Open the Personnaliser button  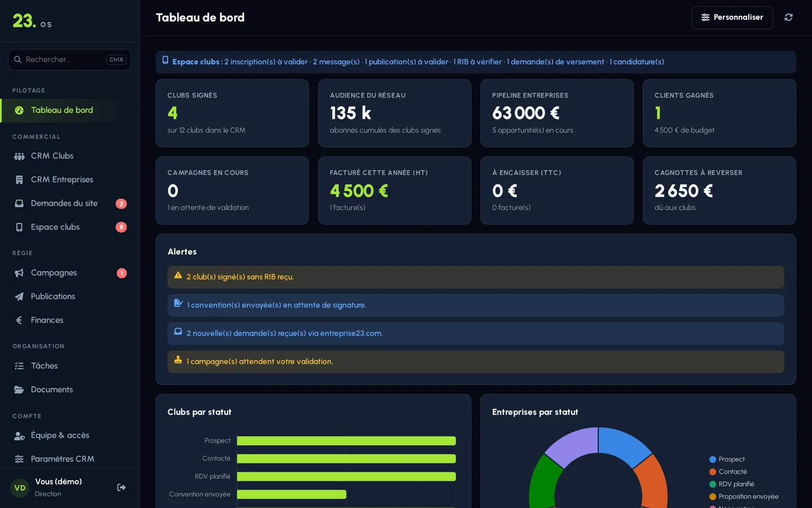(x=732, y=17)
